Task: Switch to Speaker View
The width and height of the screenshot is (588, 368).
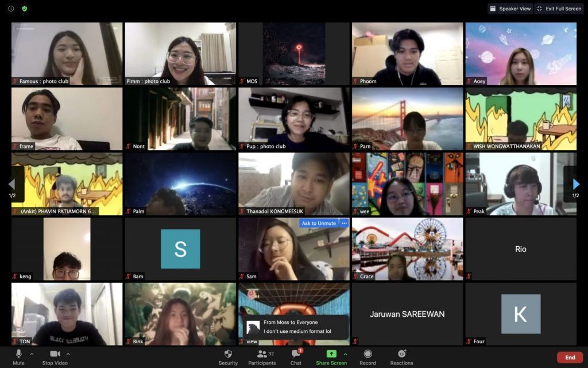Action: [x=510, y=9]
